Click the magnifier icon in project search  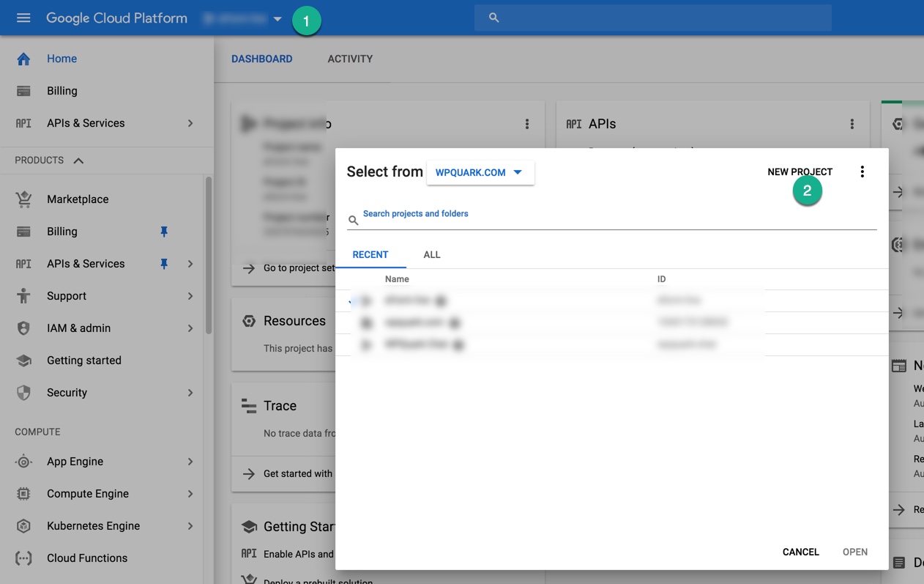pos(353,220)
